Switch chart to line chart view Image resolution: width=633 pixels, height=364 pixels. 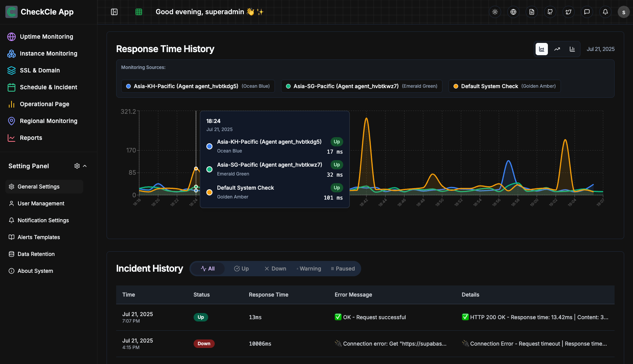point(557,49)
